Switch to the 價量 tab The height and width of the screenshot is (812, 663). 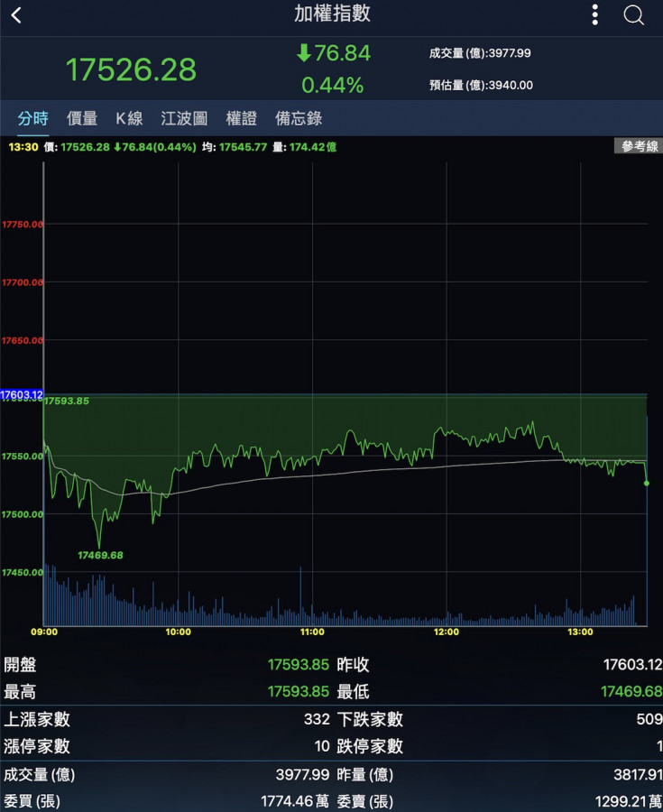[82, 118]
